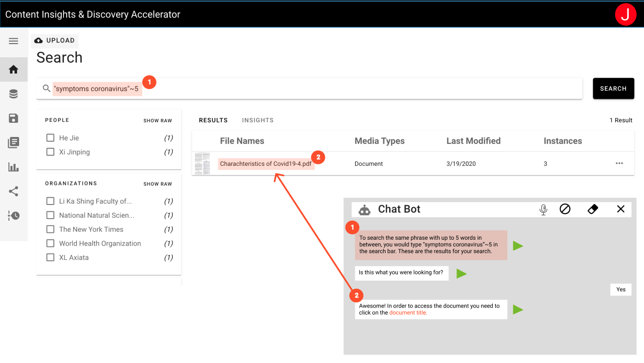Viewport: 644px width, 363px height.
Task: Click the 'Document' media type cell
Action: point(368,164)
